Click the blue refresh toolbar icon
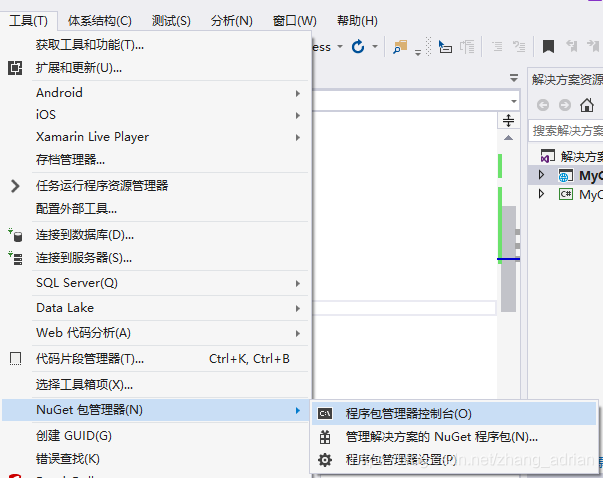Image resolution: width=603 pixels, height=478 pixels. click(358, 47)
